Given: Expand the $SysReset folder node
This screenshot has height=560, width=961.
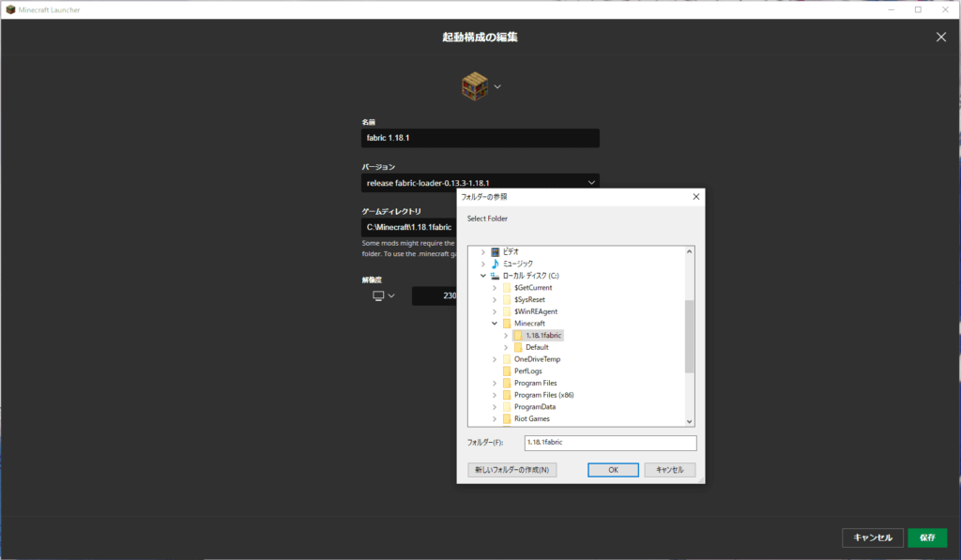Looking at the screenshot, I should click(x=495, y=299).
